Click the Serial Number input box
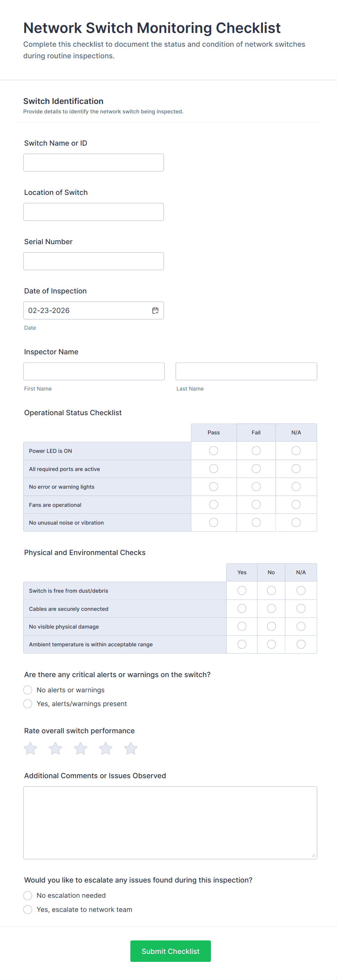This screenshot has width=337, height=980. click(x=93, y=261)
